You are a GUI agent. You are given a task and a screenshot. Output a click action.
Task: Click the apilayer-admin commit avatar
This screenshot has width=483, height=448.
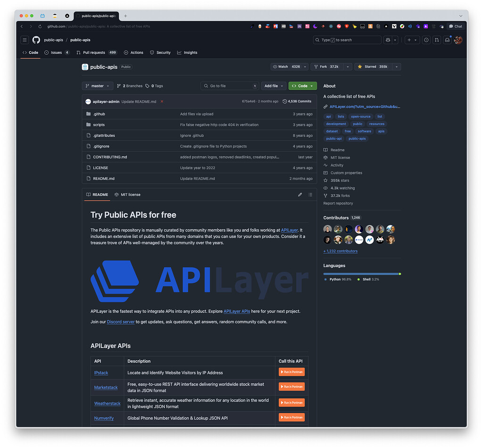[88, 101]
